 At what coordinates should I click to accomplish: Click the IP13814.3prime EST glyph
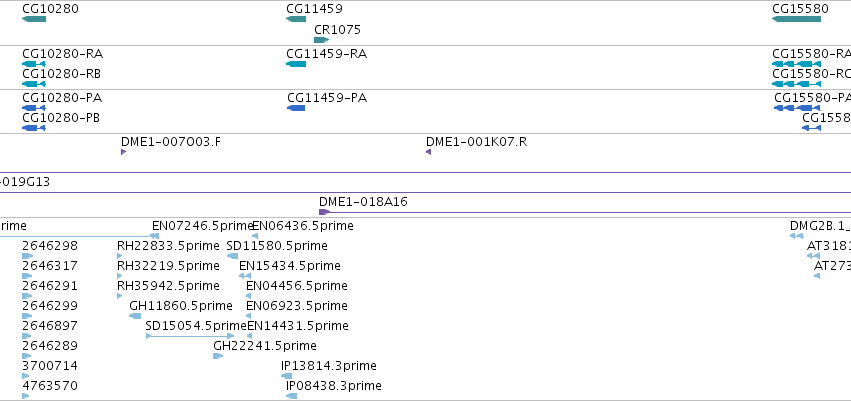pyautogui.click(x=287, y=376)
